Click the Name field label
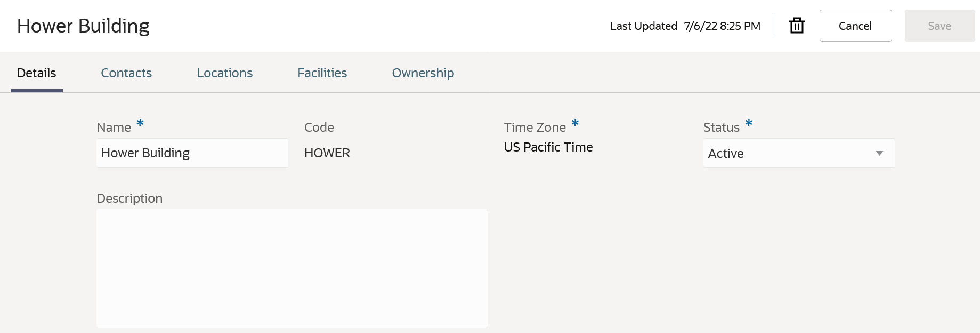 (x=114, y=128)
